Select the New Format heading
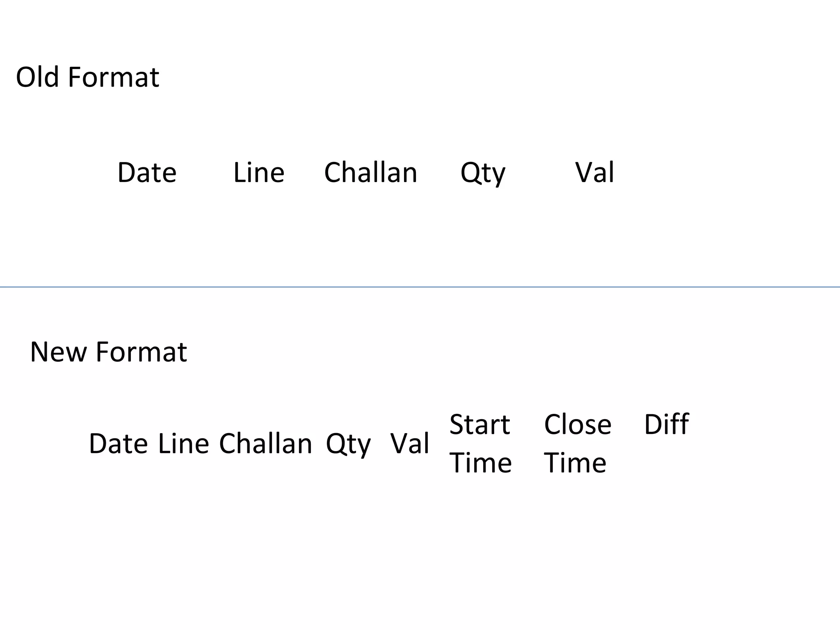The width and height of the screenshot is (840, 630). (x=109, y=352)
